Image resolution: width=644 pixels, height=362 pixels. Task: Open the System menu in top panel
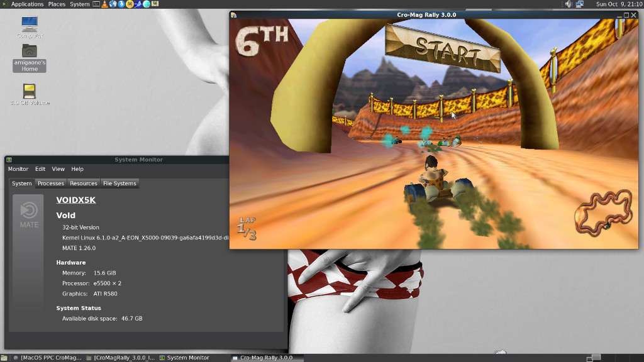pos(80,4)
